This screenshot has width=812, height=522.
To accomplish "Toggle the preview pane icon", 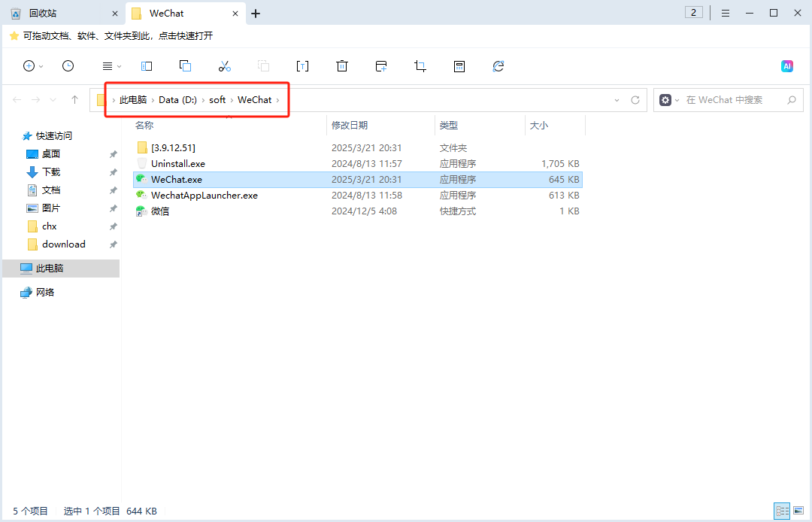I will pyautogui.click(x=147, y=66).
